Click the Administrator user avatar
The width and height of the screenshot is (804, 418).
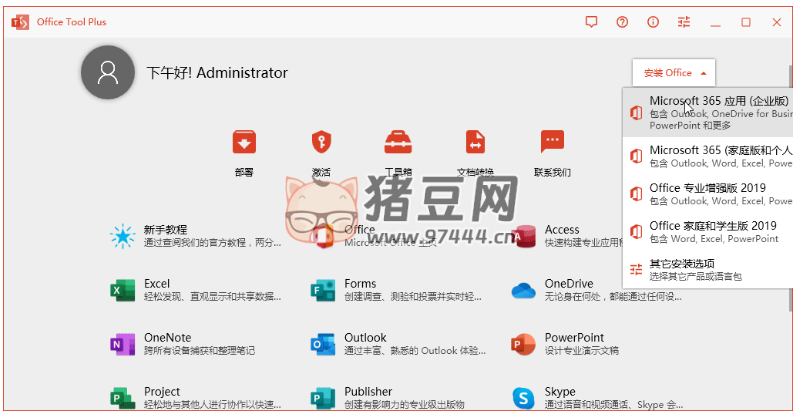107,73
